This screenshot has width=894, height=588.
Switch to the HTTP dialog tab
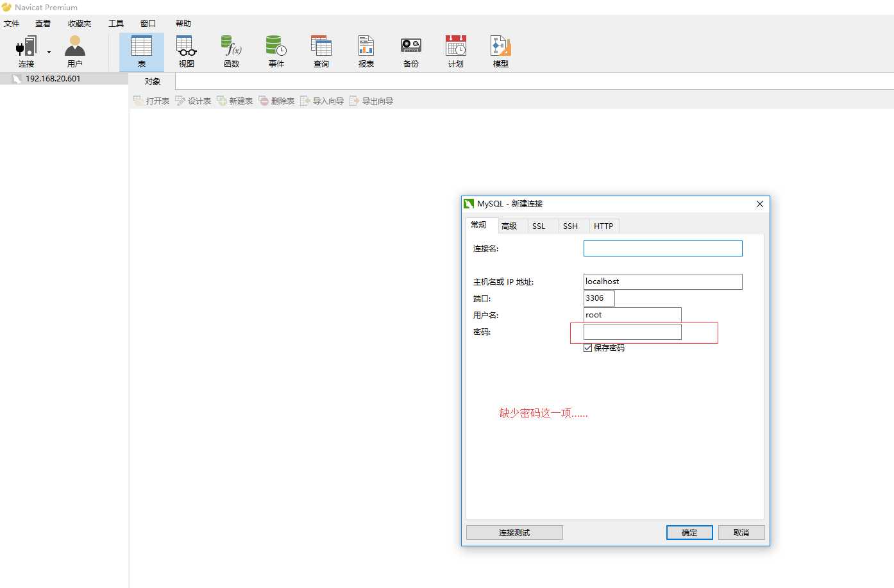[x=603, y=226]
